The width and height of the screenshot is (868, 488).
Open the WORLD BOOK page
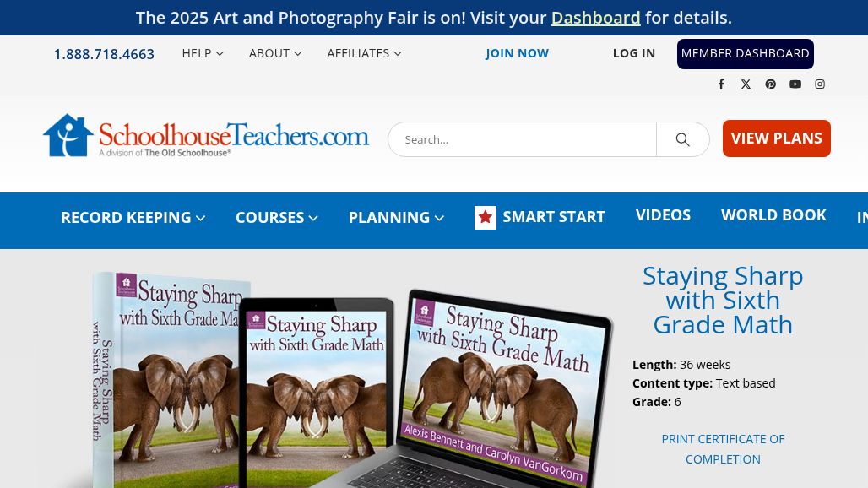click(x=773, y=215)
